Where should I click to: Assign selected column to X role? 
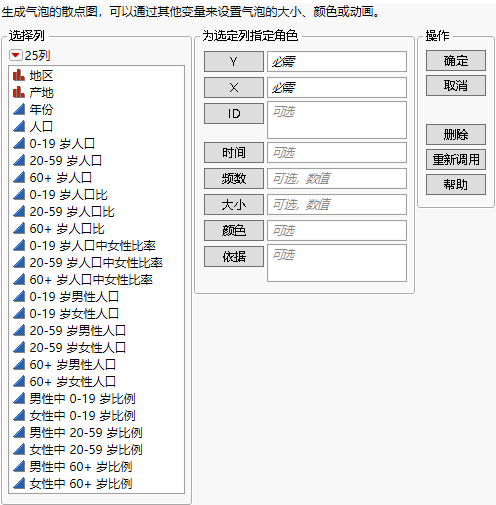pyautogui.click(x=234, y=87)
